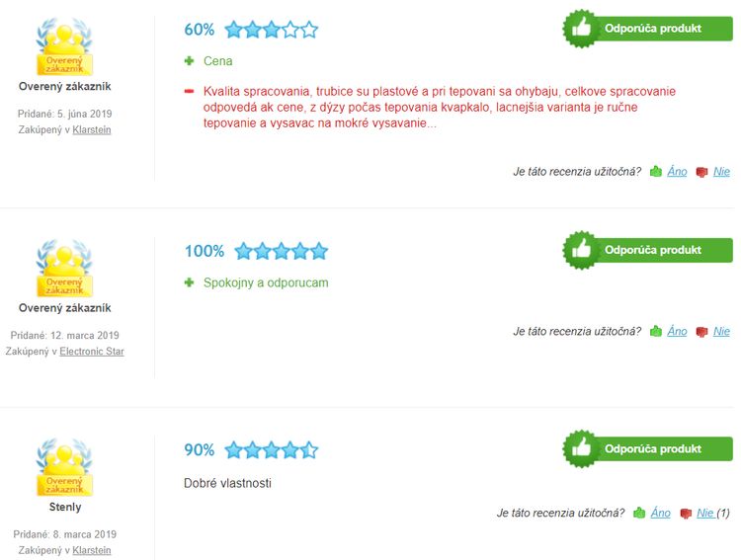Click red thumbs-down icon on 100% review

pyautogui.click(x=701, y=332)
